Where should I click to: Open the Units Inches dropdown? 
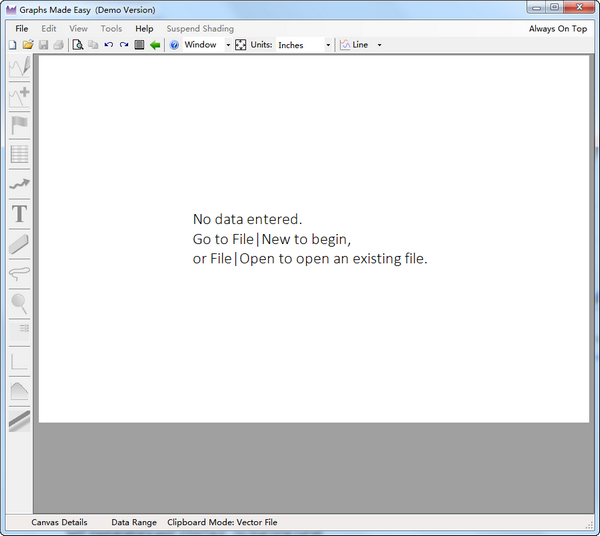328,45
